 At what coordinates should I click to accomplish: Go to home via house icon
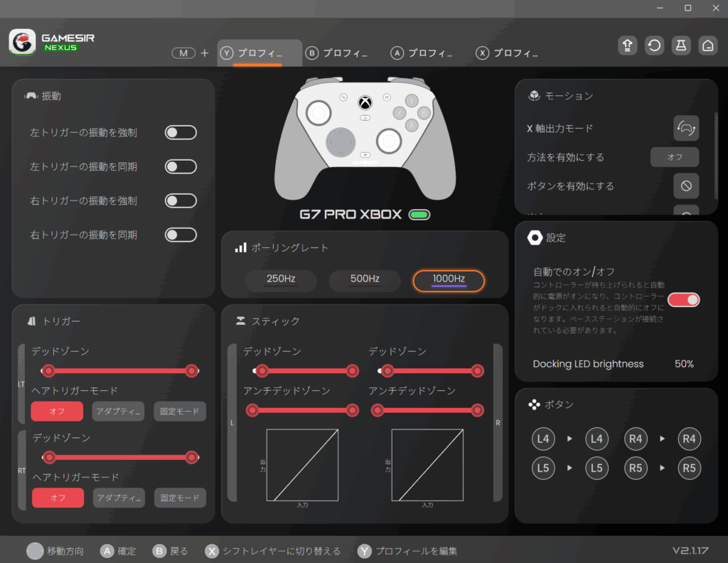click(707, 45)
